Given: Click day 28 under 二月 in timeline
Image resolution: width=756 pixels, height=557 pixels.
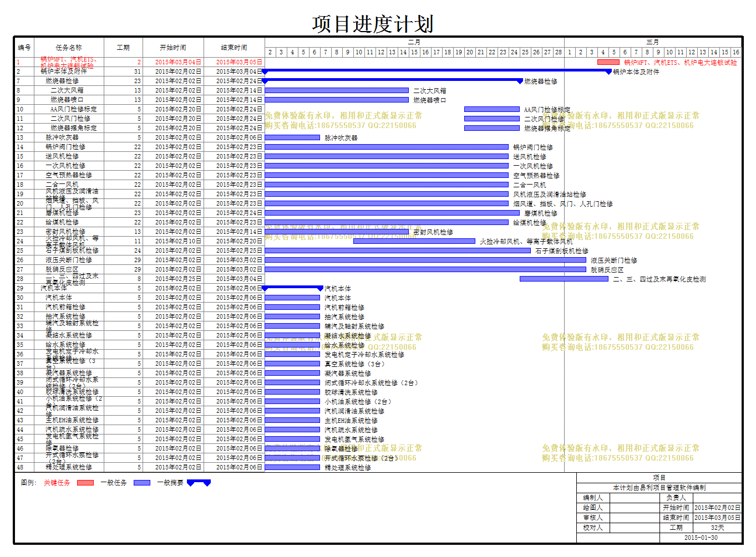Looking at the screenshot, I should (x=559, y=52).
